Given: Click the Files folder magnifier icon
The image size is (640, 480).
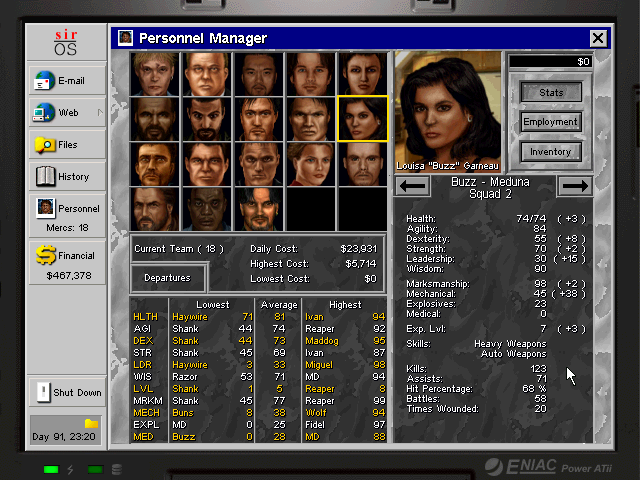Looking at the screenshot, I should [45, 145].
